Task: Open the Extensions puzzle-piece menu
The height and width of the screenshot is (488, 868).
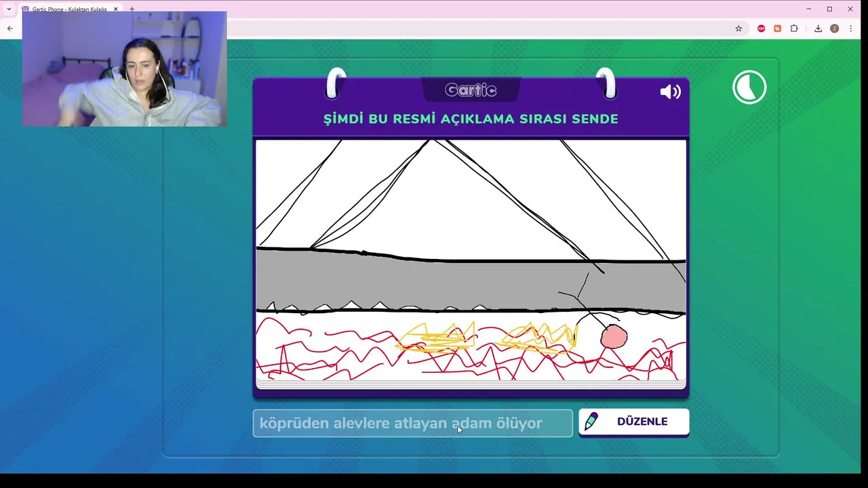Action: click(794, 28)
